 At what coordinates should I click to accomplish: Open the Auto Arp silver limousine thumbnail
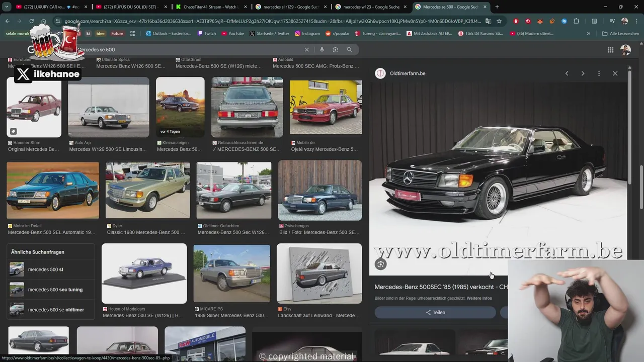[x=109, y=107]
